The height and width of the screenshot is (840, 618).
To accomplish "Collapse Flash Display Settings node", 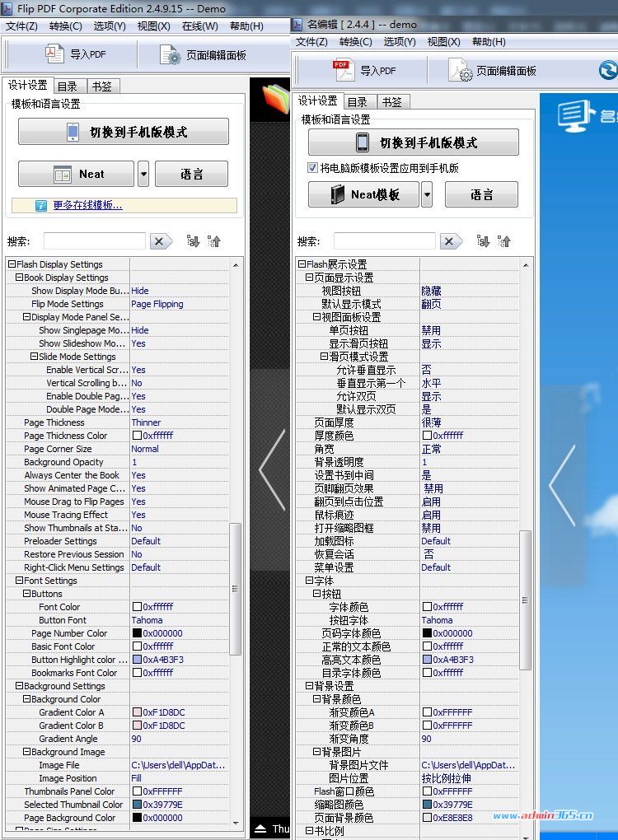I will (12, 264).
